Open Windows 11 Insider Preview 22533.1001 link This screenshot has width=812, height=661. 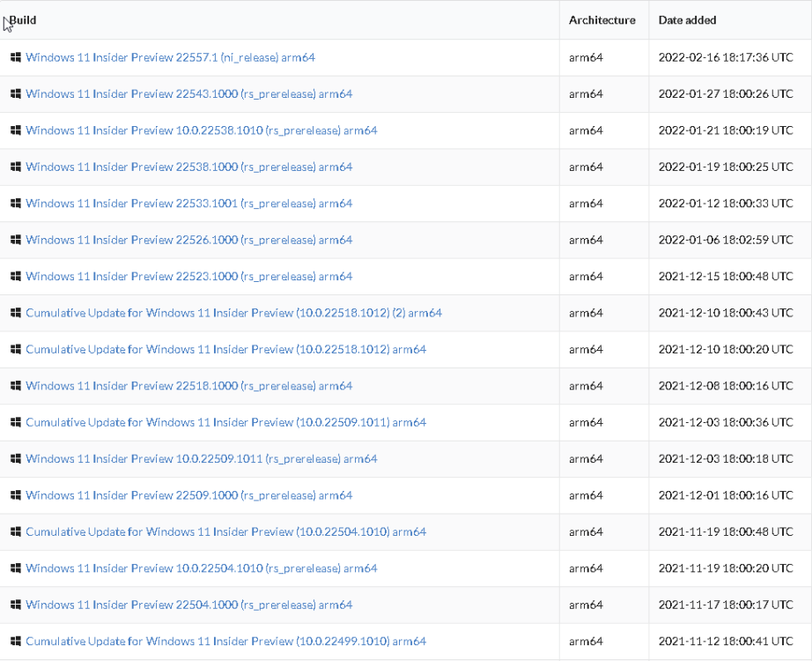tap(189, 204)
